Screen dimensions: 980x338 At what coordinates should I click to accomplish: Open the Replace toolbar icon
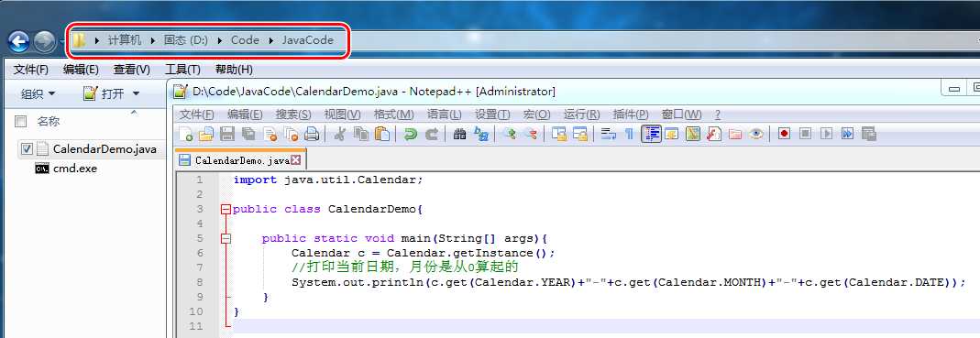coord(480,134)
